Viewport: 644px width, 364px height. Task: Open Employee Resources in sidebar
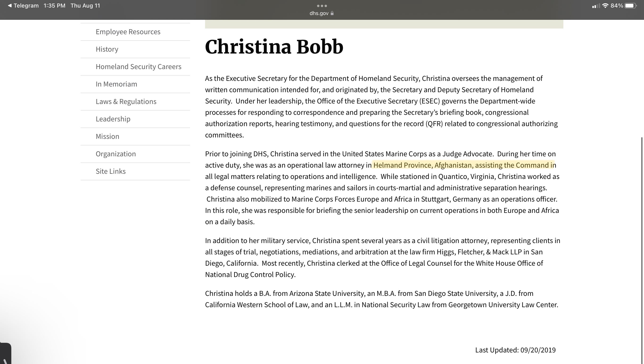coord(135,32)
